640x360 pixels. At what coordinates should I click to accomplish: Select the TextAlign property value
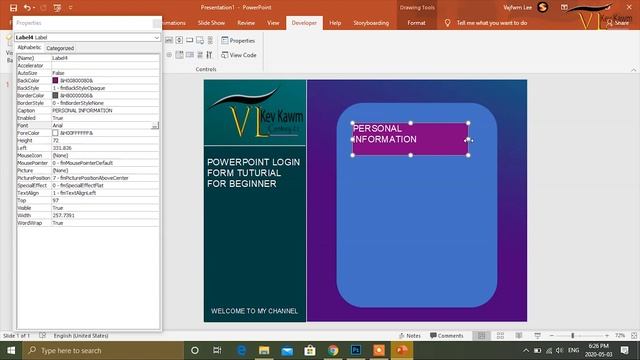click(105, 193)
